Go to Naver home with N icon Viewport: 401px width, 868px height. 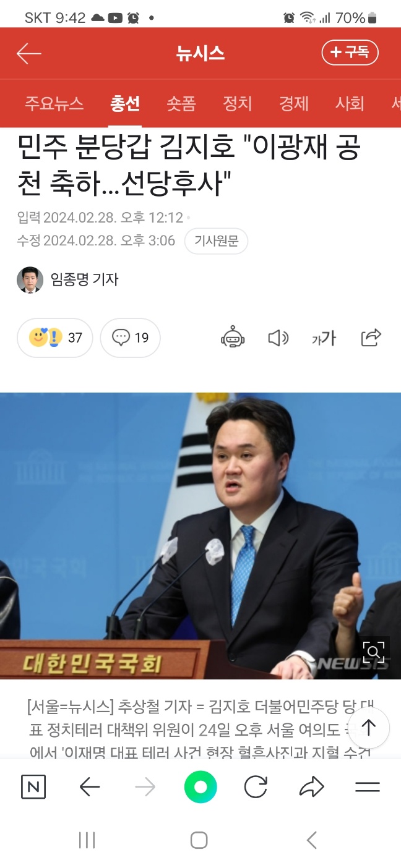(x=33, y=787)
